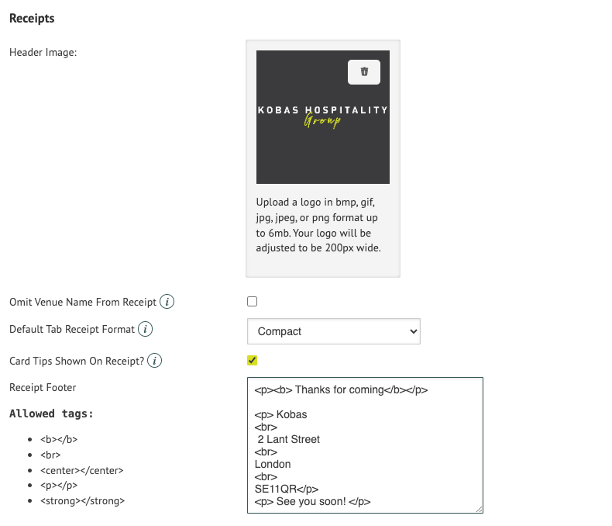Click the Header Image label

pos(43,52)
